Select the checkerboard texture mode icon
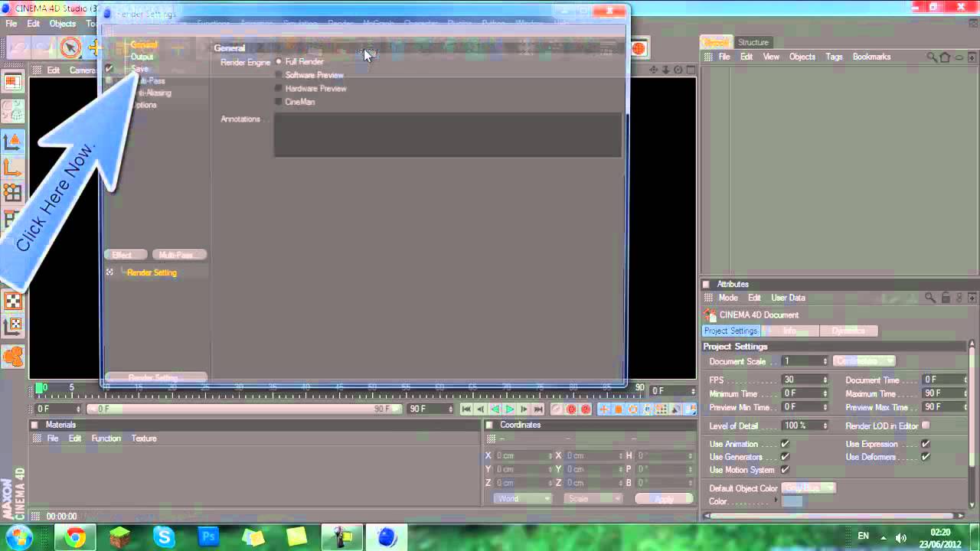The width and height of the screenshot is (980, 551). [13, 300]
